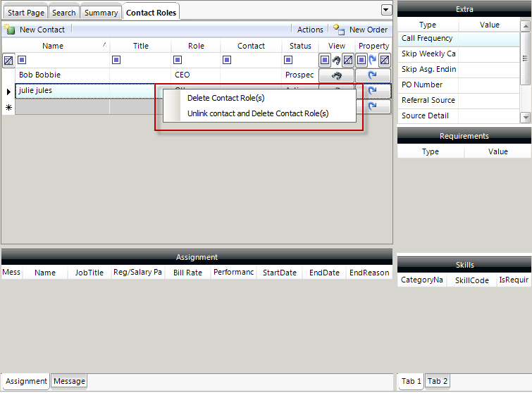This screenshot has width=532, height=393.
Task: Select Tab 2 under Skills
Action: [x=438, y=381]
